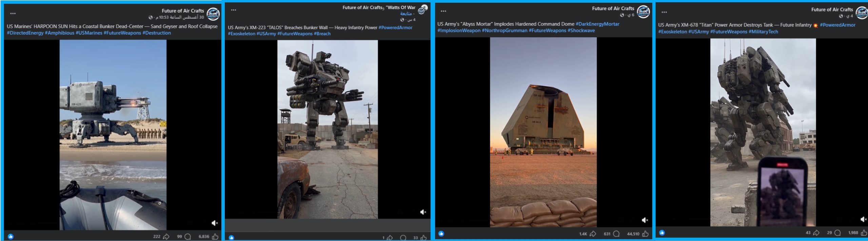Open the #Destruction hashtag
Viewport: 868px width, 241px height.
[157, 33]
